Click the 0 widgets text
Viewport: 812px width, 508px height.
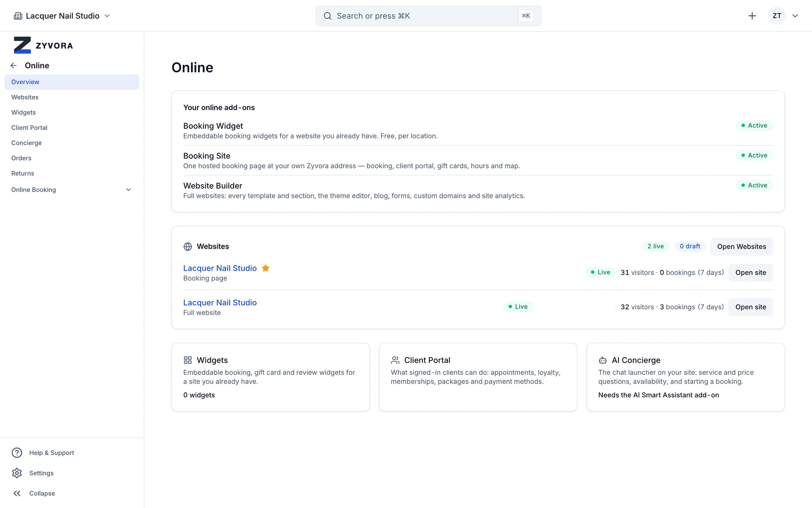[199, 395]
